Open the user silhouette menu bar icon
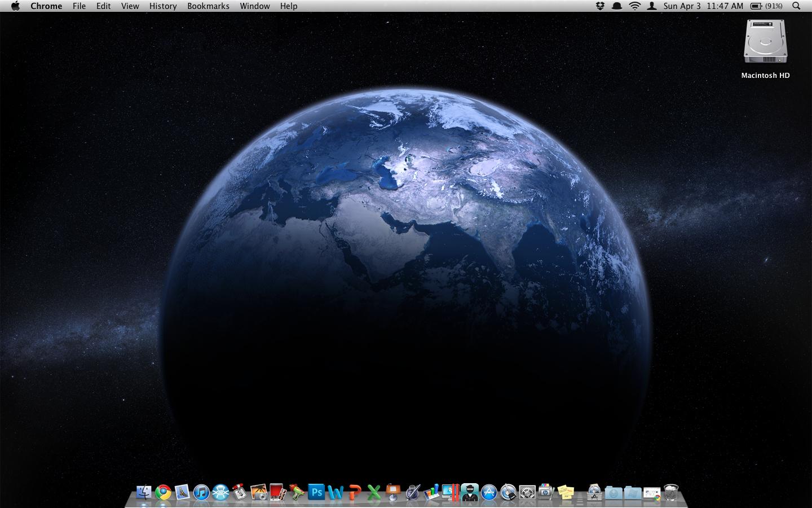This screenshot has height=508, width=812. (652, 6)
